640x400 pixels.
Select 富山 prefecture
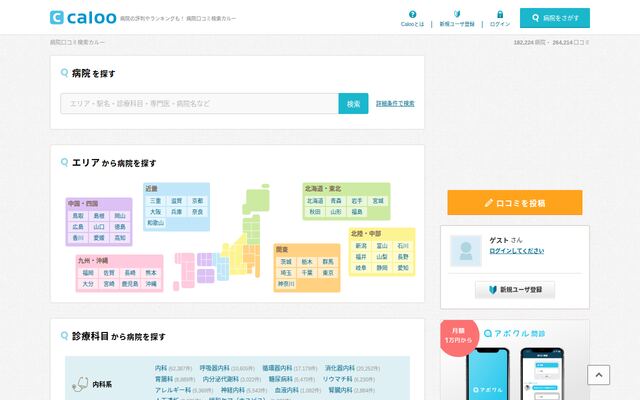click(x=382, y=246)
